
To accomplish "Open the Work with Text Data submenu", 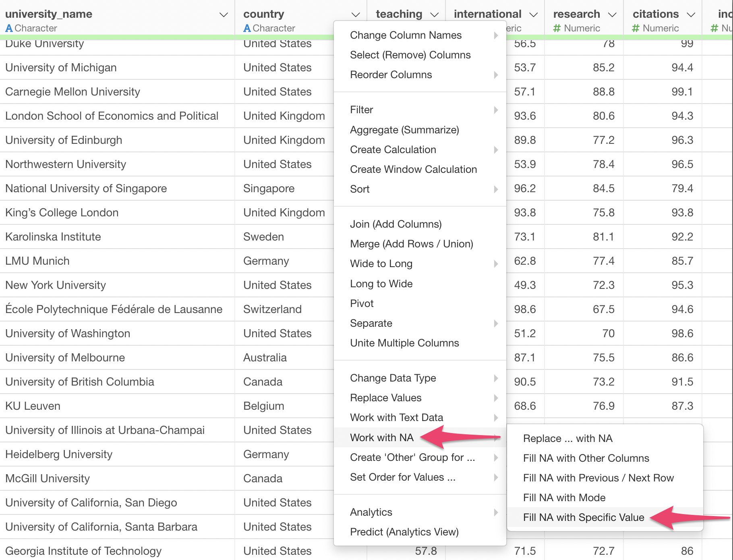I will [x=420, y=417].
